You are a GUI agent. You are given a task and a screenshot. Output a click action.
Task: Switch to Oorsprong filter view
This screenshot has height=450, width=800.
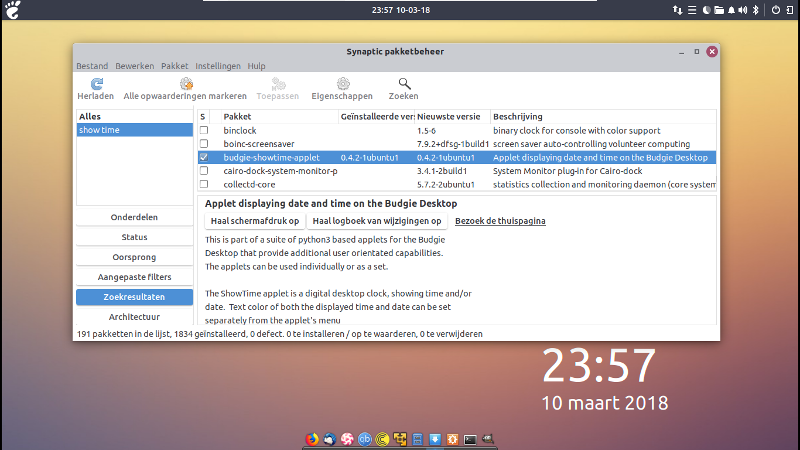click(x=134, y=257)
